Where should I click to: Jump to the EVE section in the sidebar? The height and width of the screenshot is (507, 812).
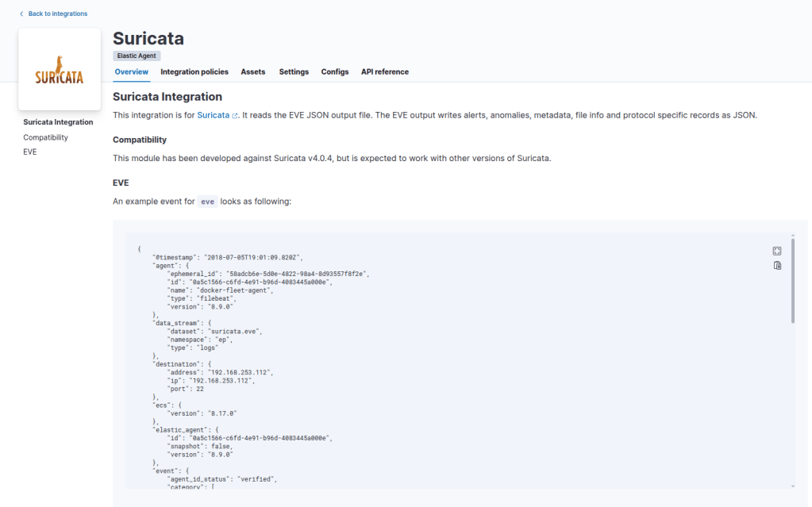[x=30, y=152]
